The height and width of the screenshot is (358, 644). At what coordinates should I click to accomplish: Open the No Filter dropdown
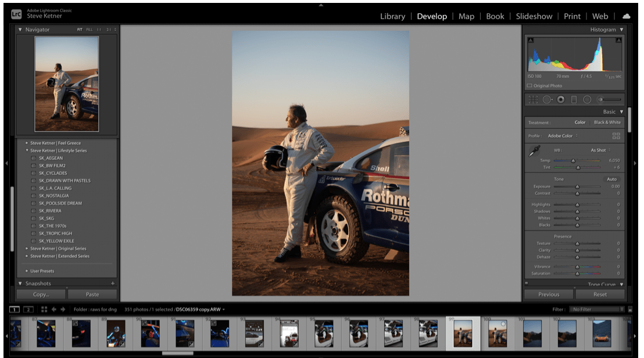596,309
